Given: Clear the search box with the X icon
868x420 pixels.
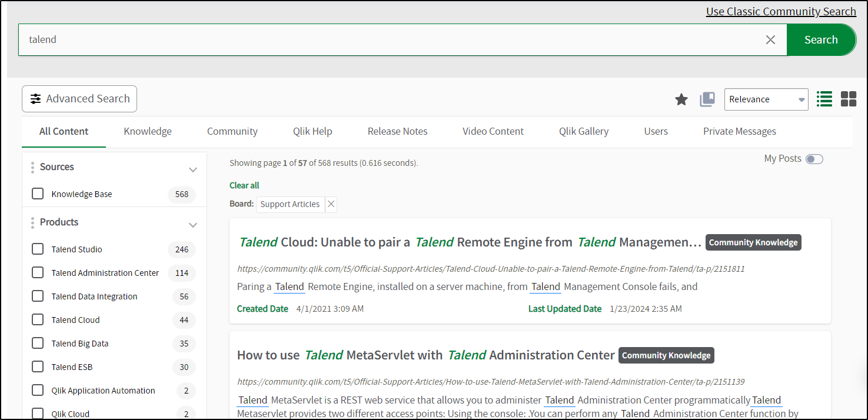Looking at the screenshot, I should coord(770,39).
